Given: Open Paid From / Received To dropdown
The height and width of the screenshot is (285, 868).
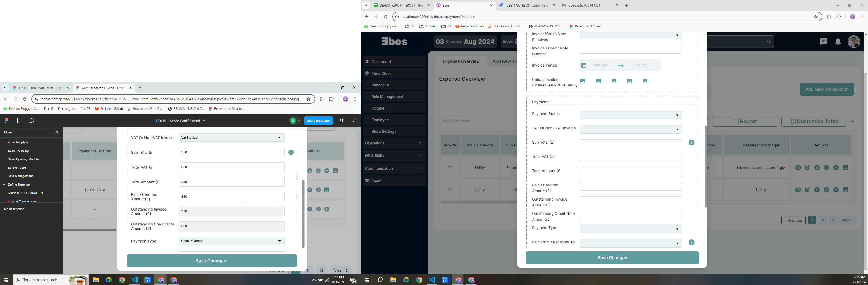Looking at the screenshot, I should 631,243.
